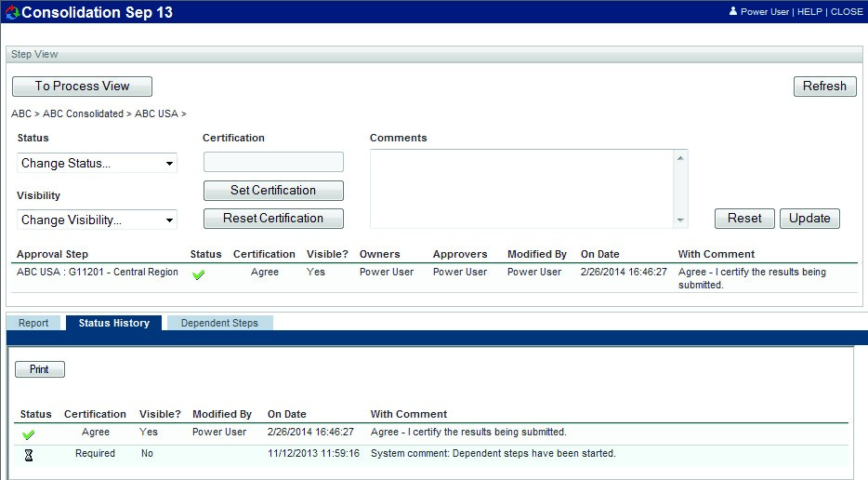Open the Change Visibility dropdown
The image size is (868, 480).
tap(97, 220)
